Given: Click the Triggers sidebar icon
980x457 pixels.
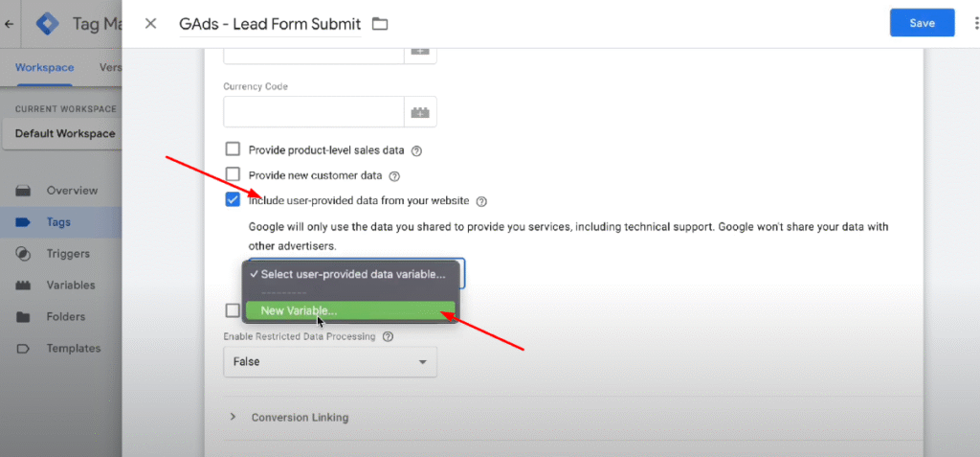Looking at the screenshot, I should (x=23, y=254).
